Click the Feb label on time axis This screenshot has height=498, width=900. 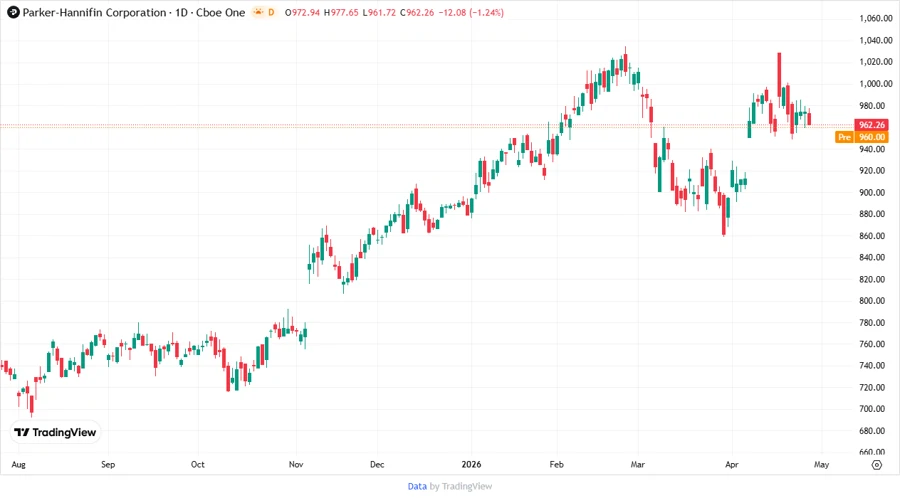556,465
